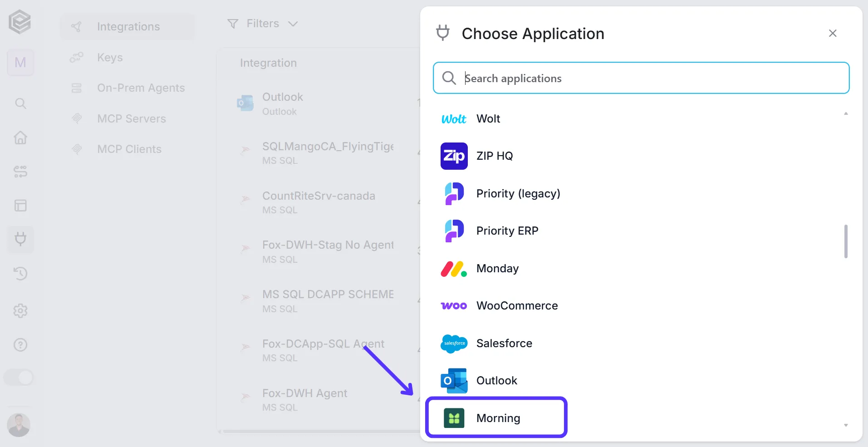Click the sidebar search icon
Image resolution: width=868 pixels, height=447 pixels.
[x=20, y=103]
